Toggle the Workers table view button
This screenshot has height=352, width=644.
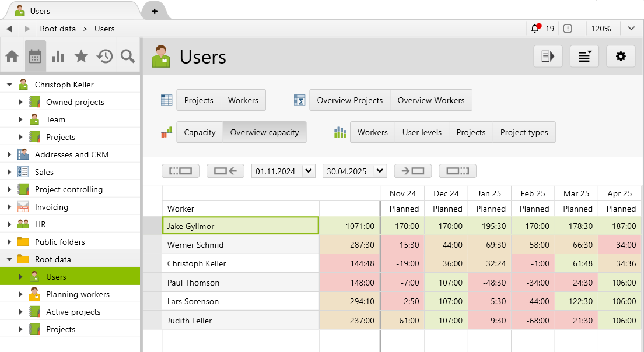[243, 100]
